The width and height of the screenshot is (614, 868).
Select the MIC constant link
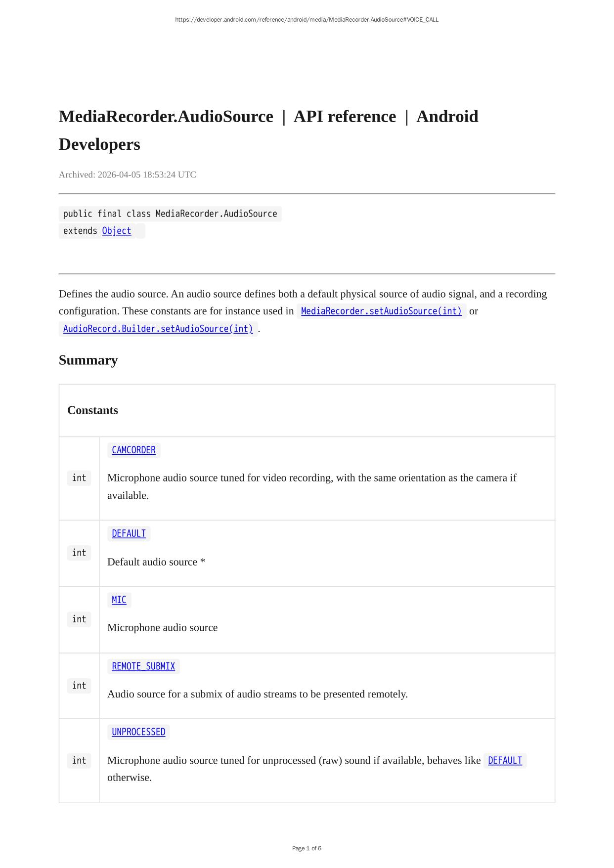click(119, 600)
